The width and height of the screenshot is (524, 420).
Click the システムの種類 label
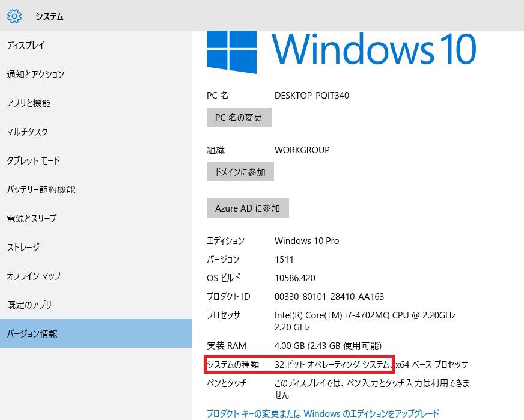click(x=233, y=364)
